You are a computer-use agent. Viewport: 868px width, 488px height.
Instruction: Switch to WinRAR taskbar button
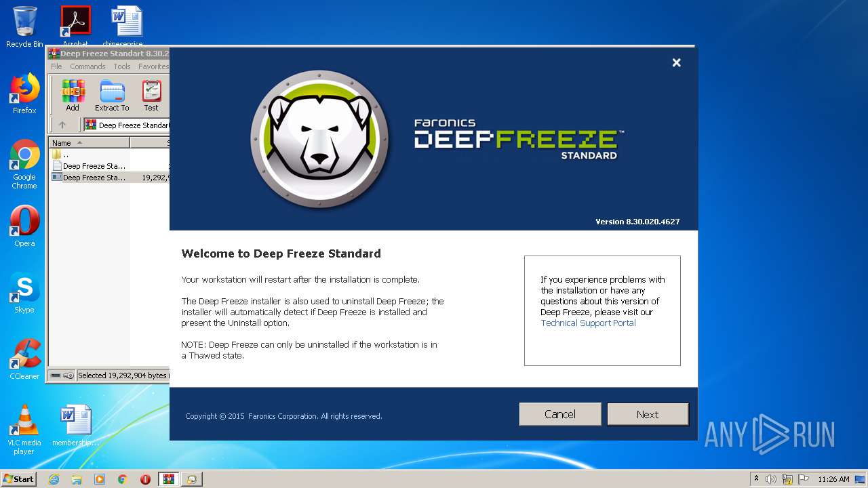coord(168,479)
